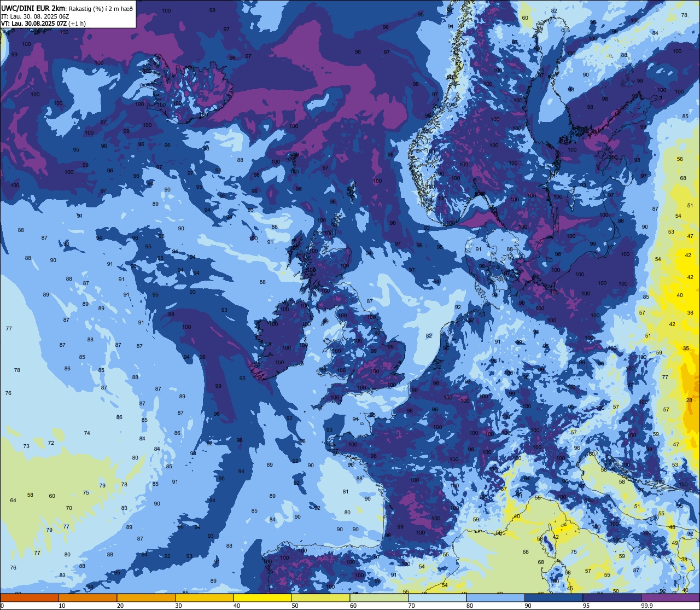Viewport: 700px width, 610px height.
Task: Select the blue 80–90 legend swatch
Action: 495,597
